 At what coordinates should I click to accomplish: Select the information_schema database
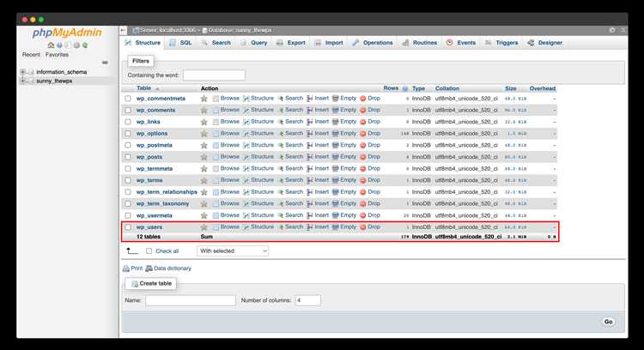tap(62, 72)
